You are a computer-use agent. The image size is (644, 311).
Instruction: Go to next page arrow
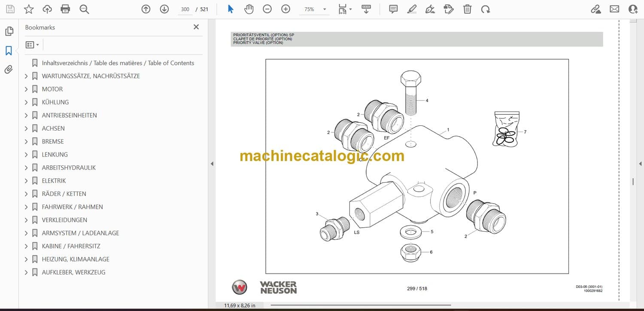click(164, 9)
